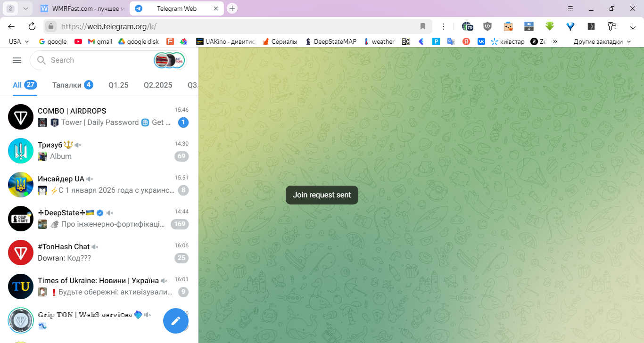This screenshot has height=343, width=644.
Task: Open the gmail bookmark
Action: [100, 41]
